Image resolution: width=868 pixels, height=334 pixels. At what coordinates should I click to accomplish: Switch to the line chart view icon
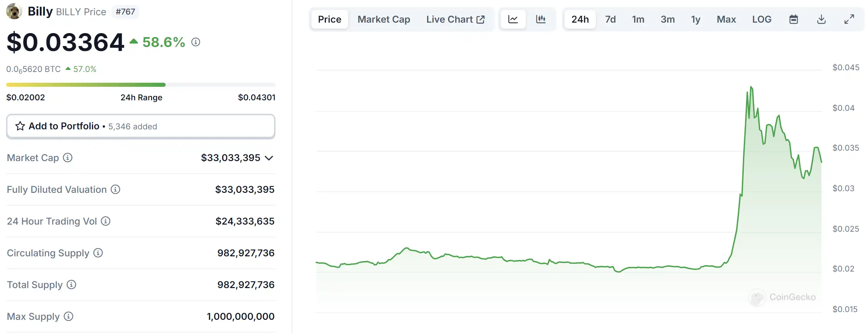coord(513,19)
